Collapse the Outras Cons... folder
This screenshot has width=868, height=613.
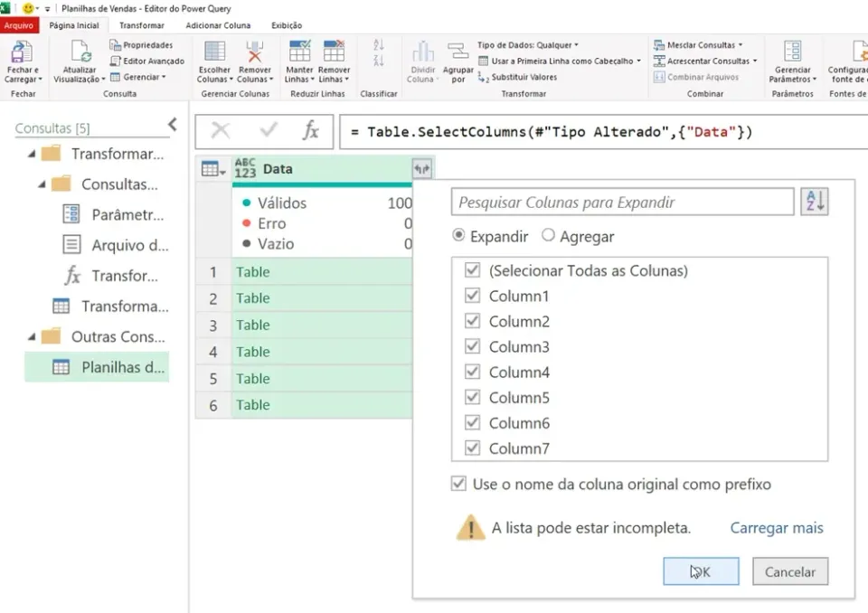click(32, 336)
